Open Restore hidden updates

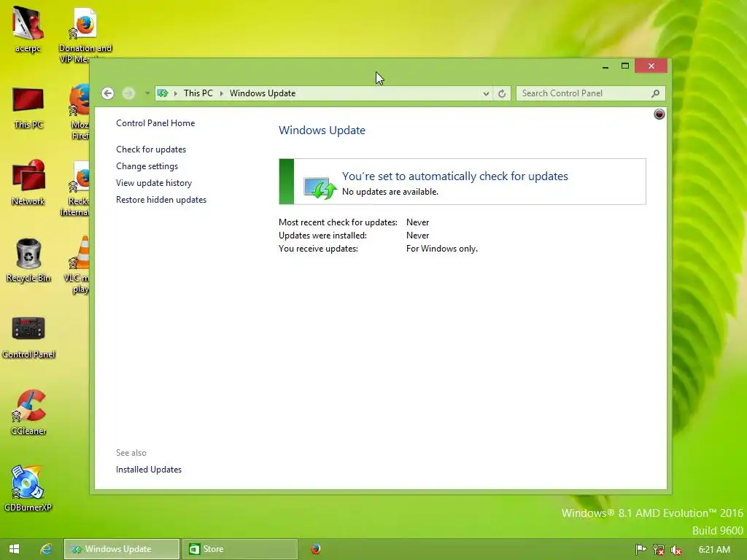161,200
